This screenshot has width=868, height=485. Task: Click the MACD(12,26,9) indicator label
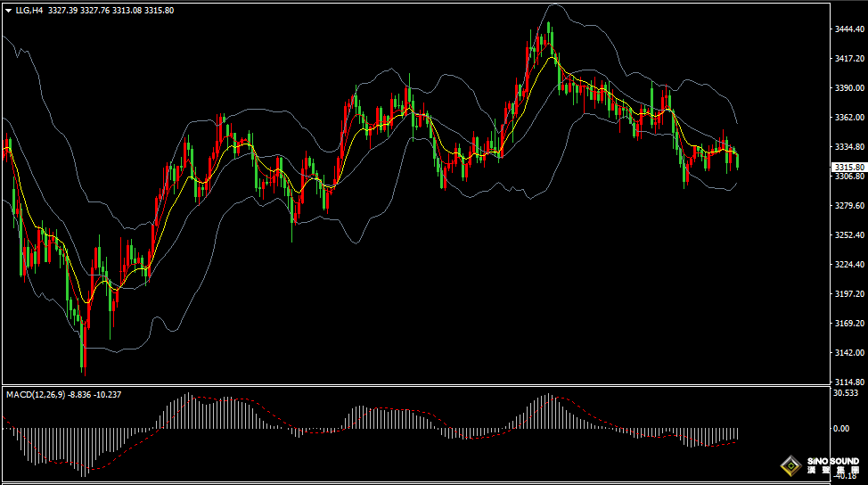[35, 393]
